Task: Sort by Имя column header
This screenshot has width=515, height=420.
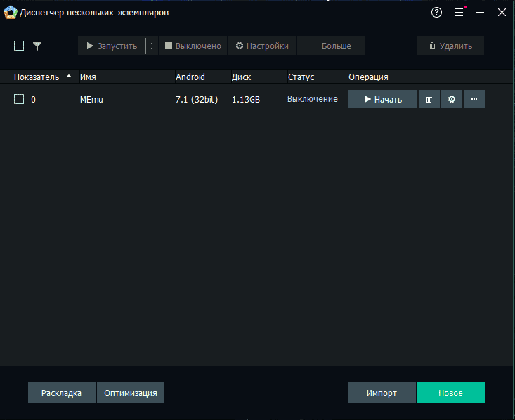Action: point(88,77)
